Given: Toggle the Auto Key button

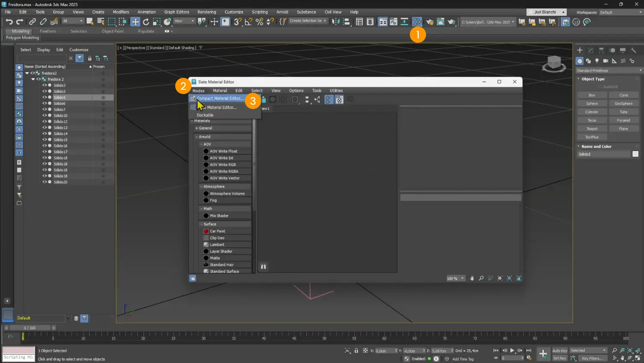Looking at the screenshot, I should click(x=560, y=351).
